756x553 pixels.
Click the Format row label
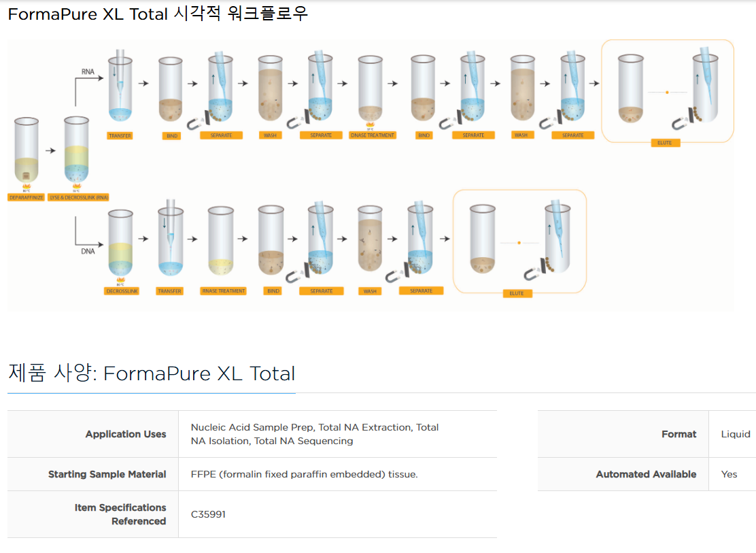click(679, 434)
